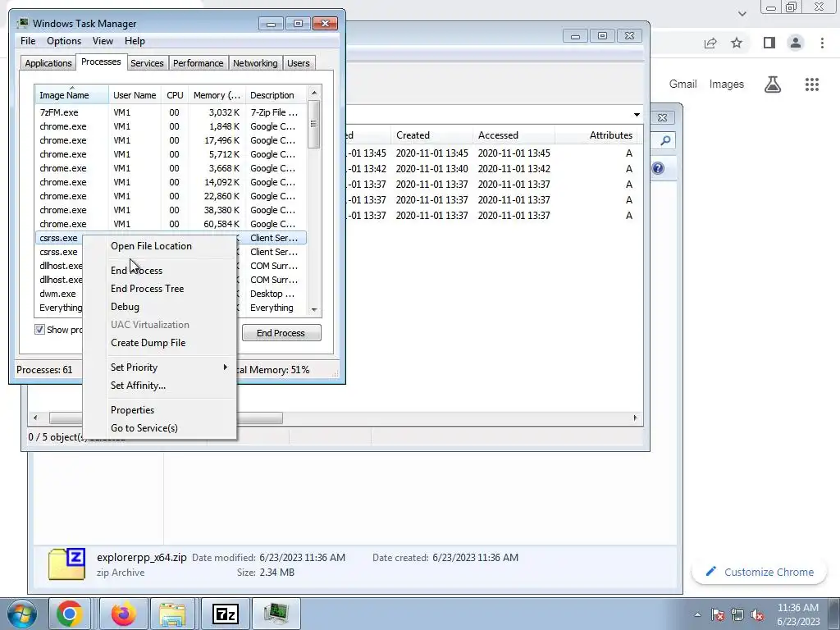Select chrome.exe row using 60,584 K
The height and width of the screenshot is (630, 840).
[171, 224]
